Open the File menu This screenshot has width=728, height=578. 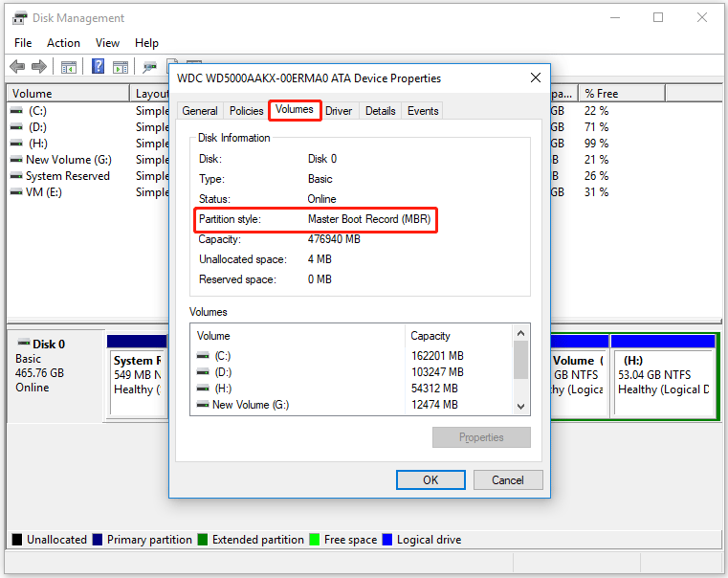click(23, 43)
